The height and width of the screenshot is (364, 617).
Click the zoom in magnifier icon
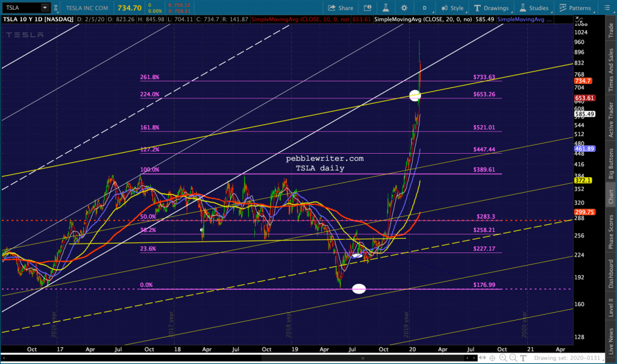503,358
